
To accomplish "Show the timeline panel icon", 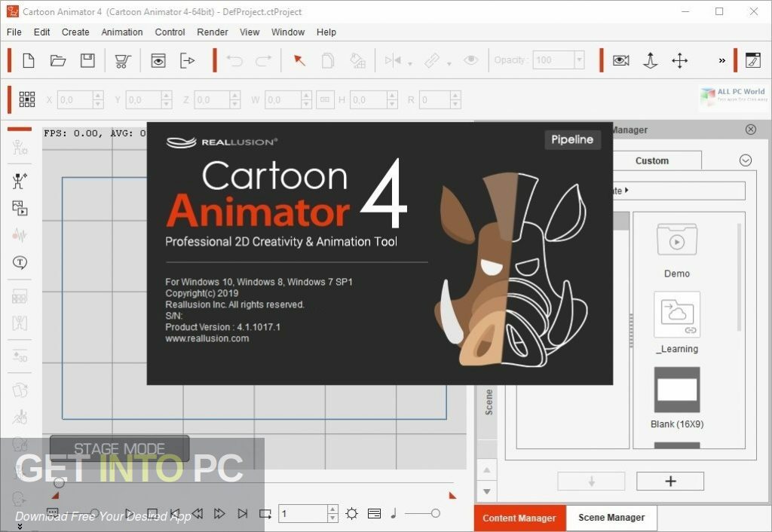I will point(374,513).
